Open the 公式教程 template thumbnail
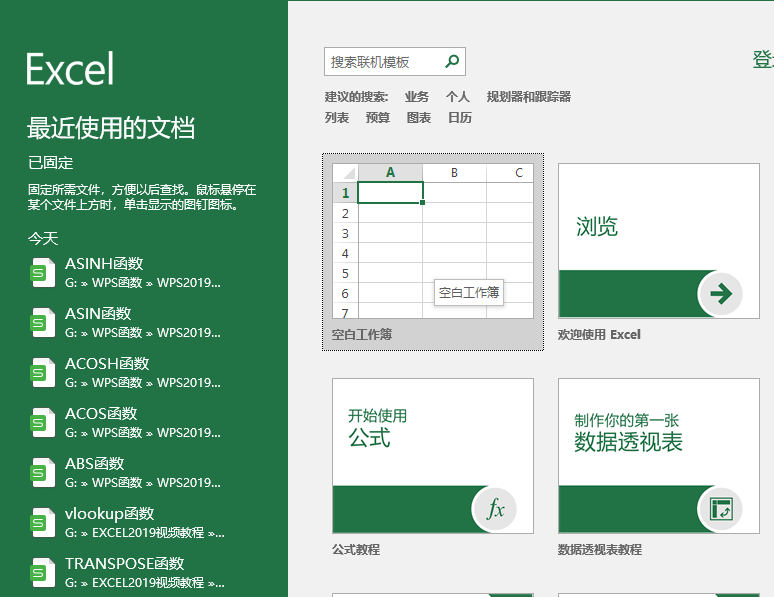 pos(433,456)
